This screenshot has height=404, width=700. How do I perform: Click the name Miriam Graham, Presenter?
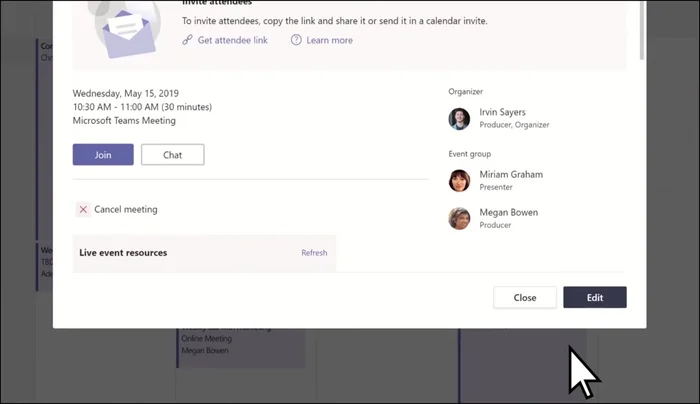[510, 174]
